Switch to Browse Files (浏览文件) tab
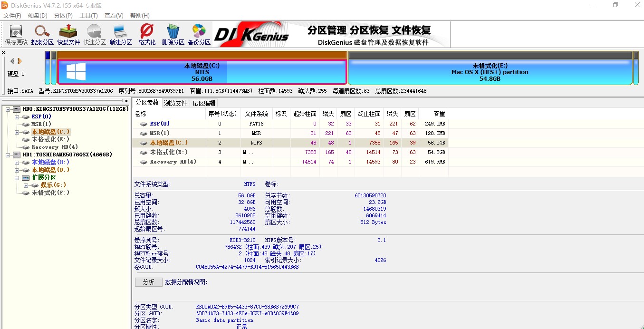The image size is (644, 329). click(x=176, y=103)
